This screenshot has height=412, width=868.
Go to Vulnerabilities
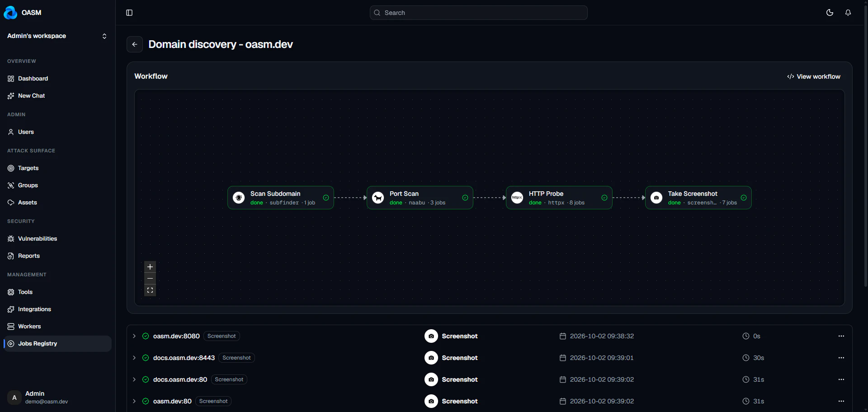(57, 239)
